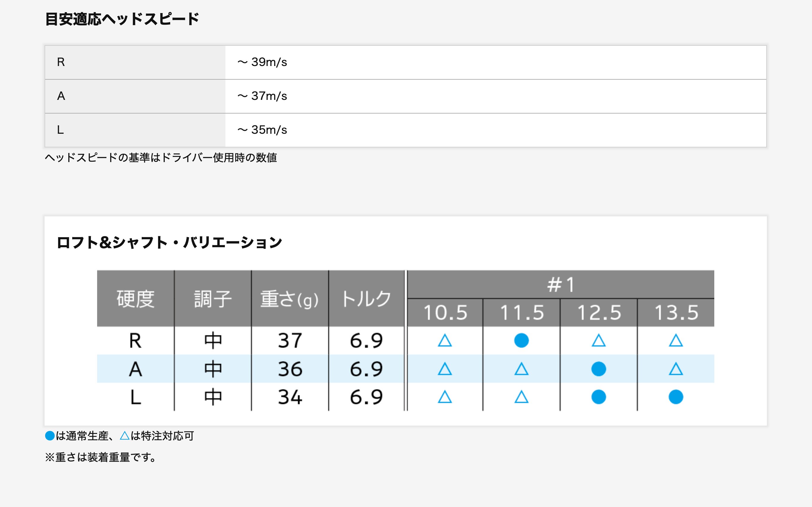Click the filled circle for A 12.5 loft

point(598,369)
